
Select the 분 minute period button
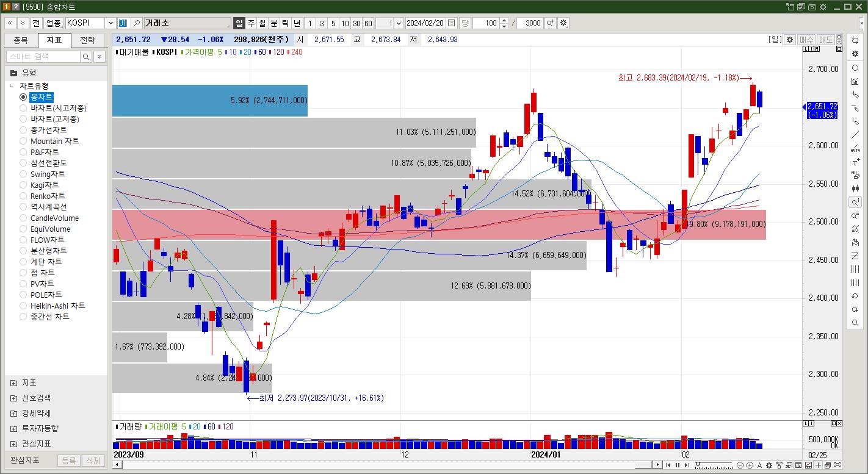pyautogui.click(x=274, y=23)
